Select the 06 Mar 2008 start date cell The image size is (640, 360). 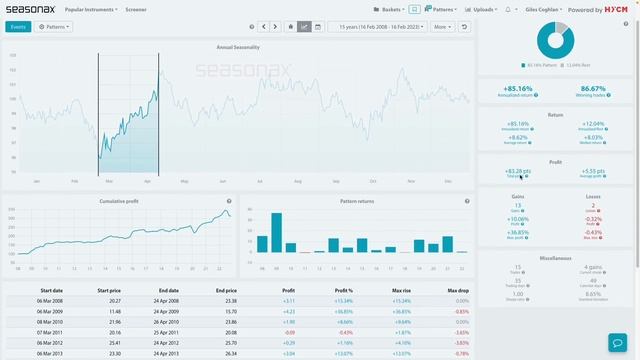coord(50,301)
